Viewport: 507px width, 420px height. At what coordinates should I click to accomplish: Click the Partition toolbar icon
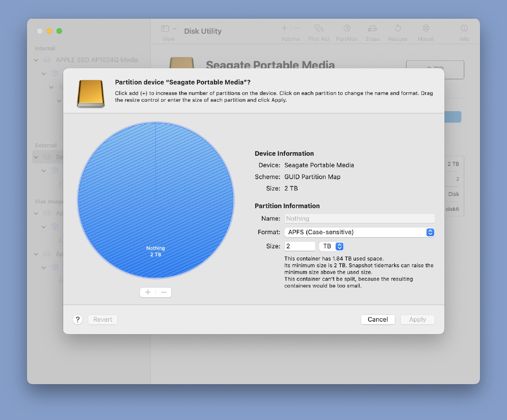point(347,28)
